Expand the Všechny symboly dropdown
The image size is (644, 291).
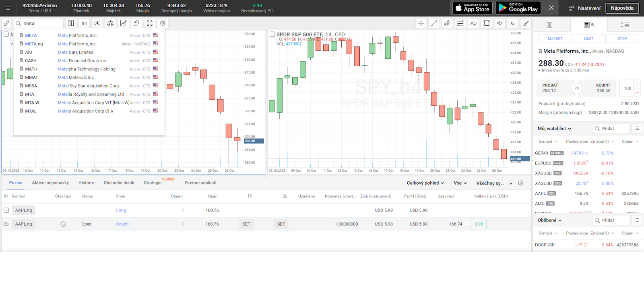click(x=495, y=183)
